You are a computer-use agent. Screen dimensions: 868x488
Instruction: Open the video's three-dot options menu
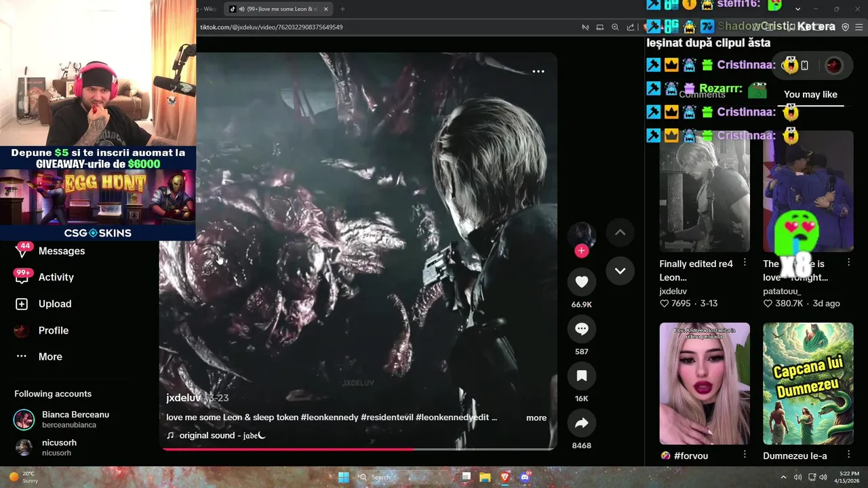pyautogui.click(x=538, y=71)
